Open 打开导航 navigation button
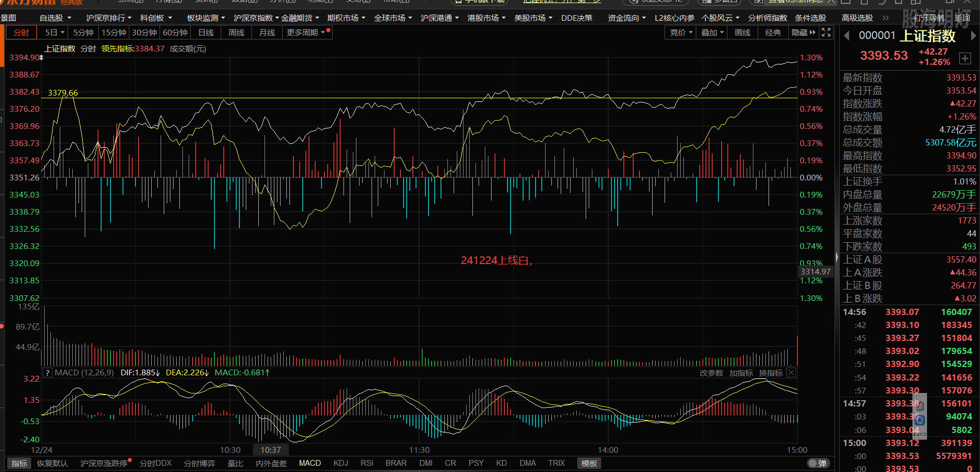Viewport: 980px width, 472px height. 929,18
